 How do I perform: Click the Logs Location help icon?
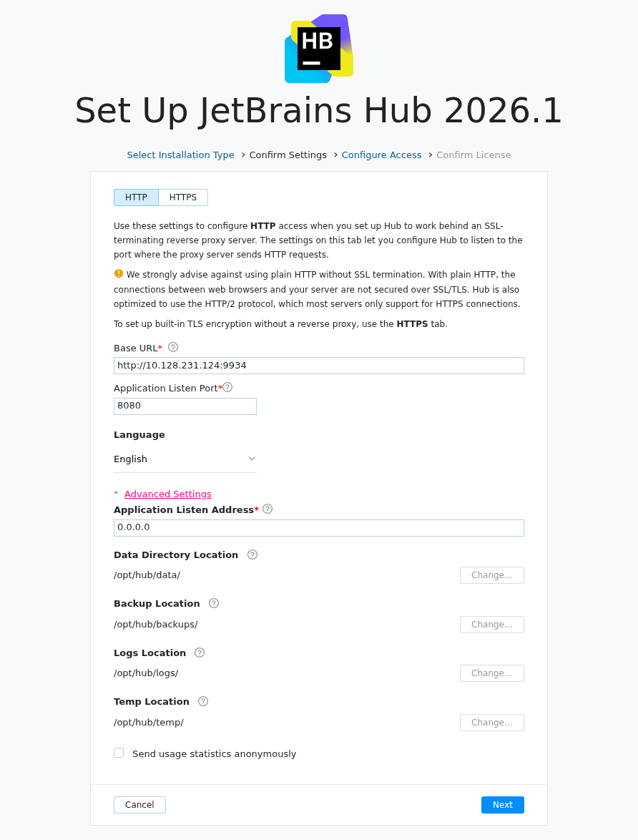200,653
